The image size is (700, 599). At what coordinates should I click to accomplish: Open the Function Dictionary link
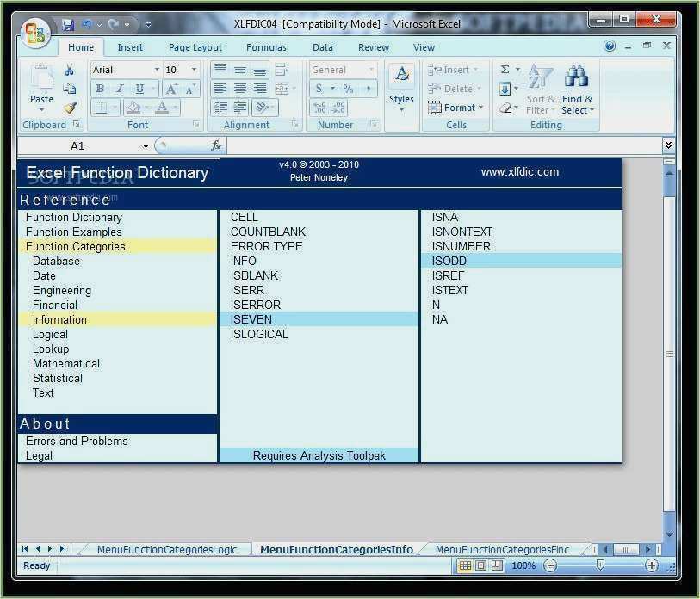(74, 218)
